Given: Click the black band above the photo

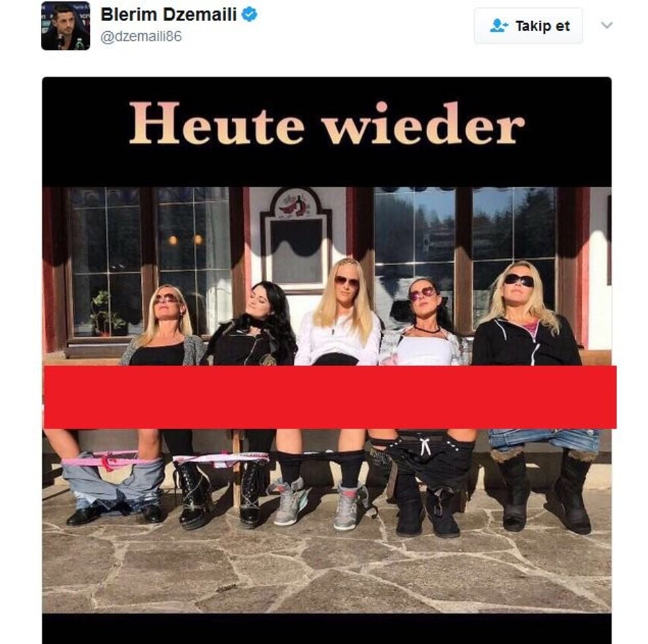Looking at the screenshot, I should (x=327, y=132).
